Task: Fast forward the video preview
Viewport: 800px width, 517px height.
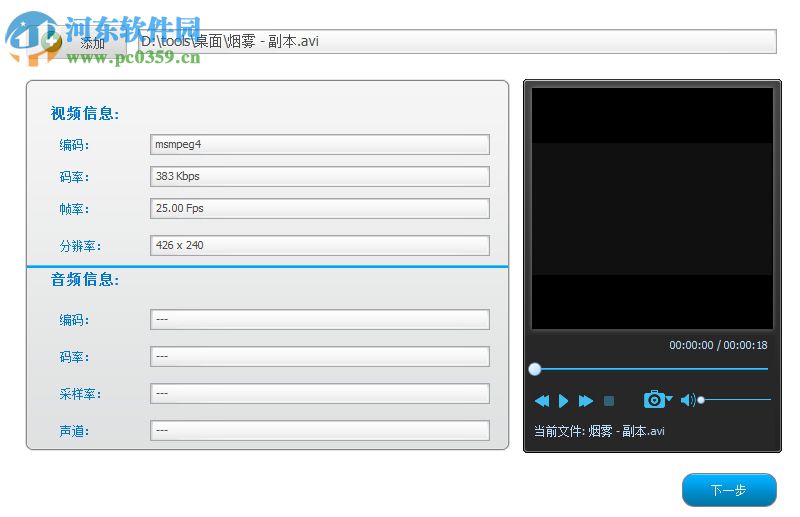Action: pyautogui.click(x=586, y=401)
